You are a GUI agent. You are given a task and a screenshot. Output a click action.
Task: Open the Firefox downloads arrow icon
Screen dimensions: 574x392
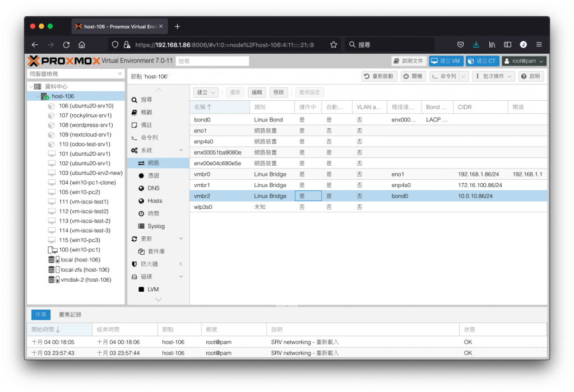coord(476,45)
